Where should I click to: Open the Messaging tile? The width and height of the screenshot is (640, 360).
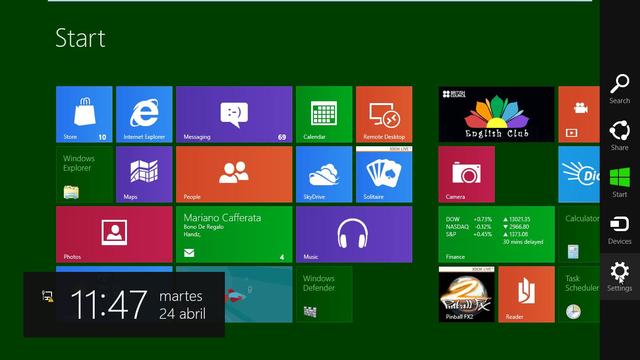point(234,114)
